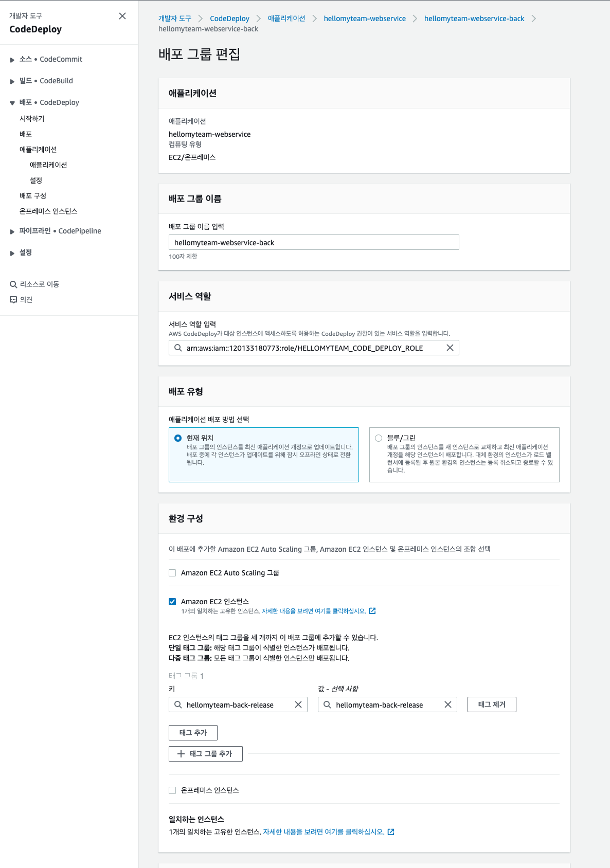610x868 pixels.
Task: Go to 애플리케이션 breadcrumb link
Action: tap(286, 19)
